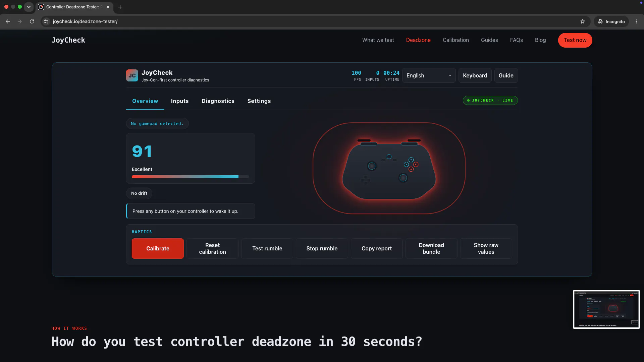Click the Incognito indicator
The height and width of the screenshot is (362, 644).
[611, 21]
